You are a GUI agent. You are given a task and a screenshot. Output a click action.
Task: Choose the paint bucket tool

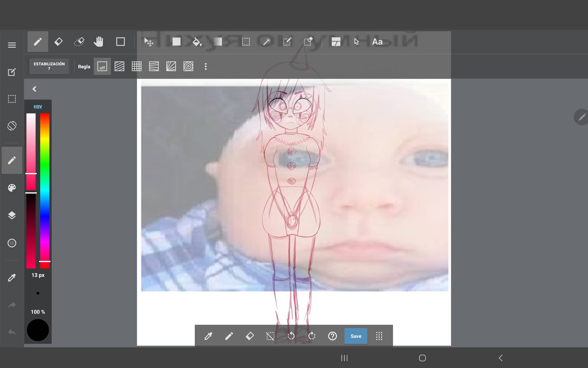click(x=197, y=42)
